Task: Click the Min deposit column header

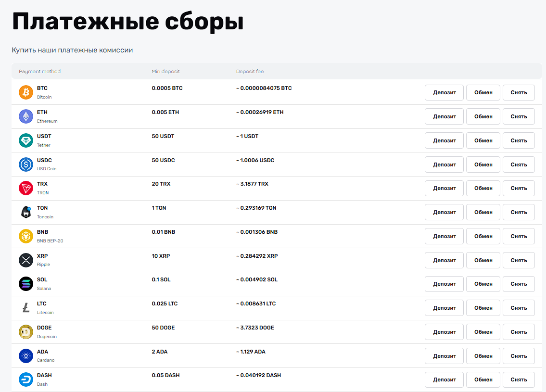Action: tap(166, 71)
